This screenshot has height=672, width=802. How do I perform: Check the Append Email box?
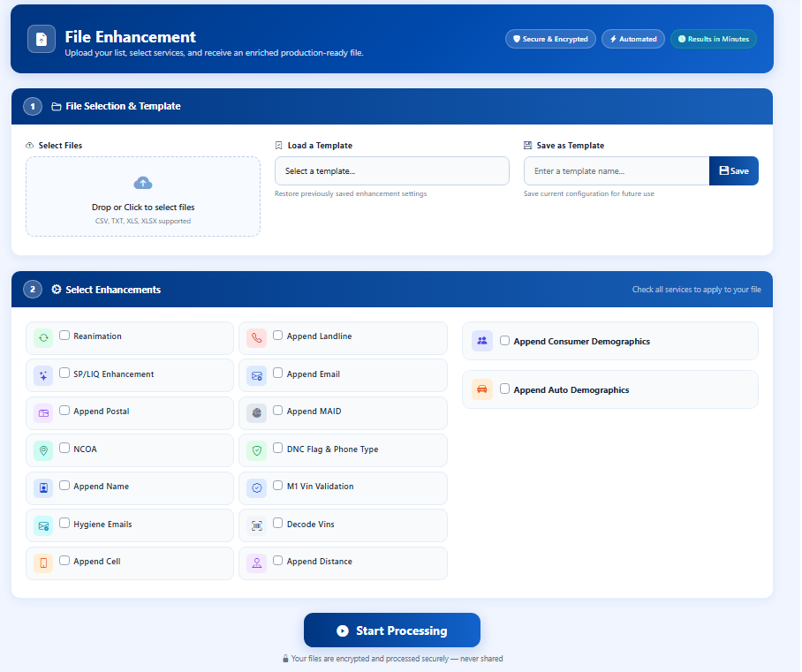[277, 373]
